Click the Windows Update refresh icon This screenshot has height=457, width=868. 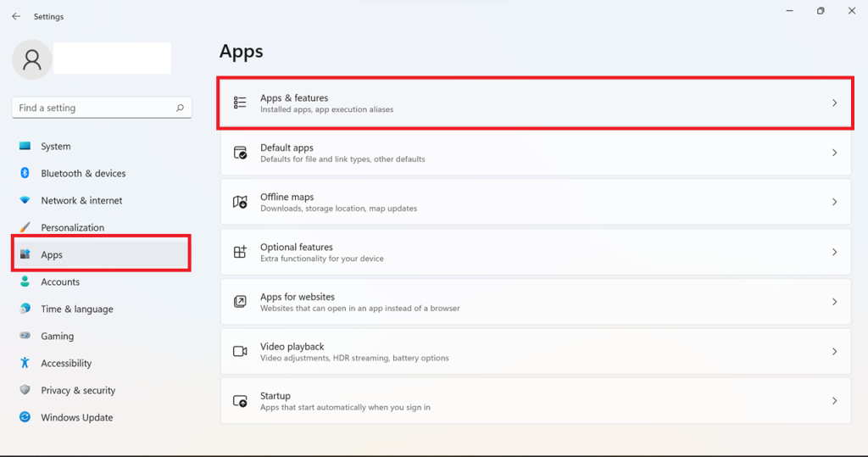(25, 417)
